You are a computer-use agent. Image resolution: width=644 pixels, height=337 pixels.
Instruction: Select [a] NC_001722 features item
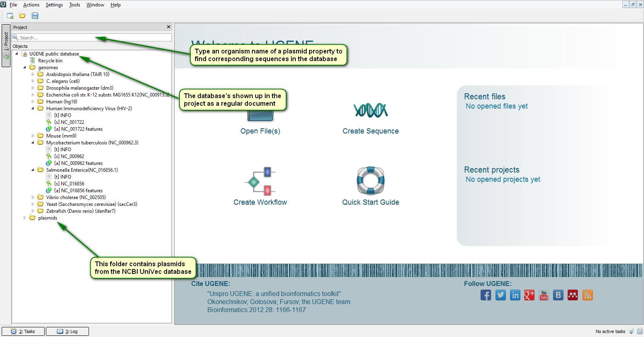click(x=78, y=129)
